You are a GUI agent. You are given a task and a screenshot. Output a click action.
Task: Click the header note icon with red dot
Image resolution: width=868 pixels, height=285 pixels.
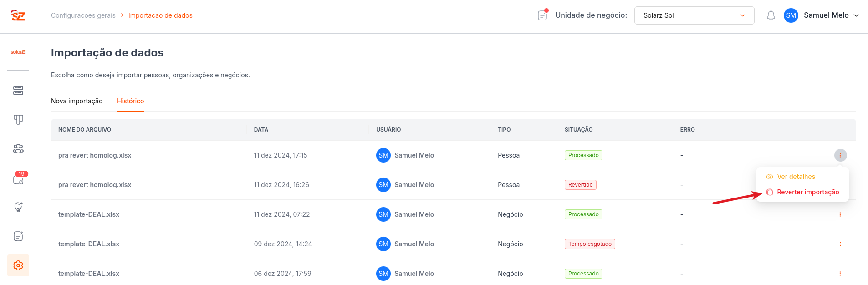tap(542, 15)
